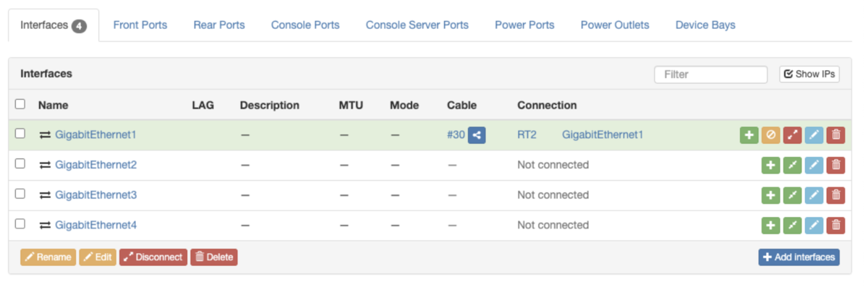Click the interface Filter input field
The height and width of the screenshot is (287, 868).
click(711, 74)
